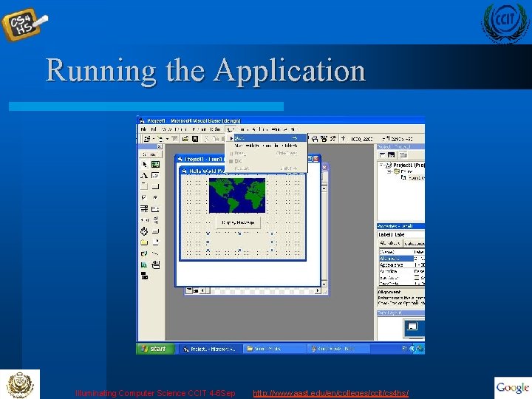This screenshot has height=399, width=532.
Task: Open the Add Project dropdown arrow
Action: 153,139
